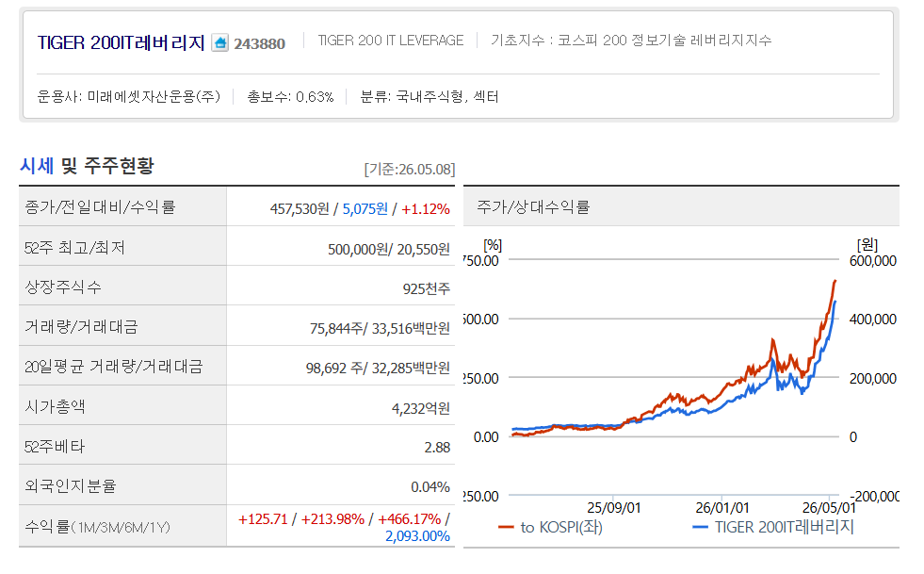
Task: Click the 시세 및 주주현황 heading
Action: coord(87,166)
